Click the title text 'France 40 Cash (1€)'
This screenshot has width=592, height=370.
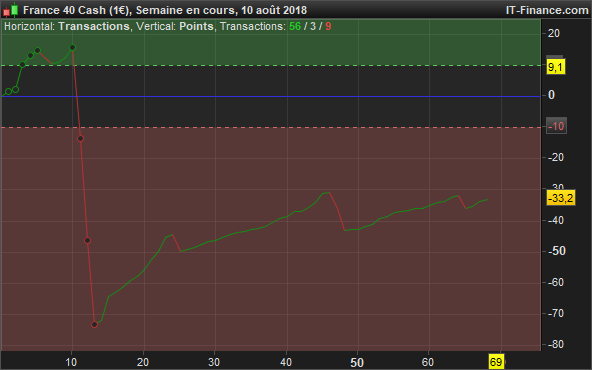tap(77, 10)
